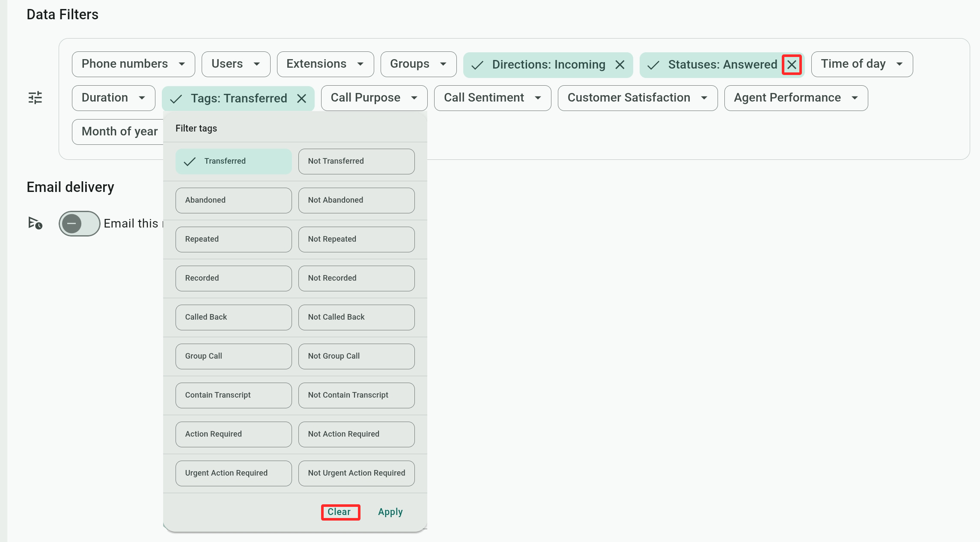980x542 pixels.
Task: Toggle the Email this report switch
Action: point(79,223)
